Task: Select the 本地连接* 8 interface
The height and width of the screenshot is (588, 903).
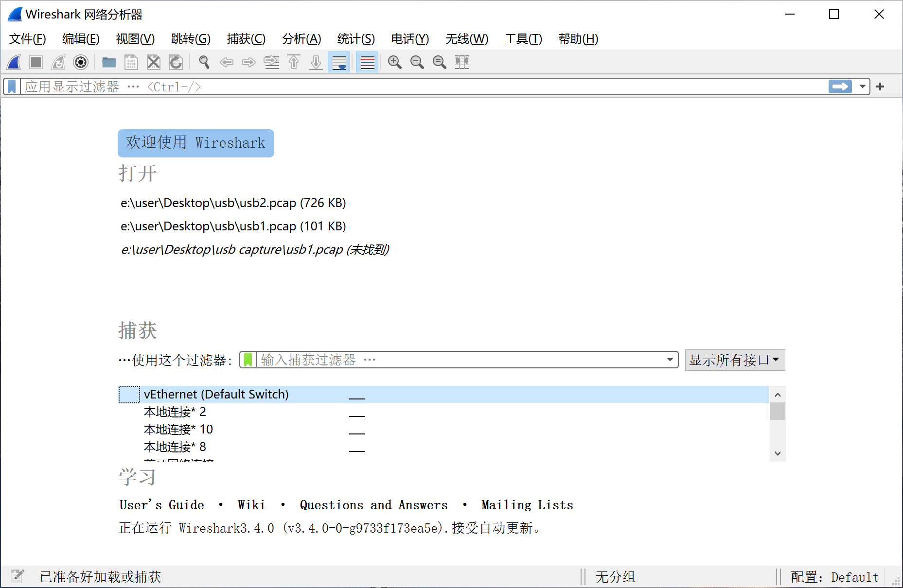Action: pyautogui.click(x=443, y=447)
